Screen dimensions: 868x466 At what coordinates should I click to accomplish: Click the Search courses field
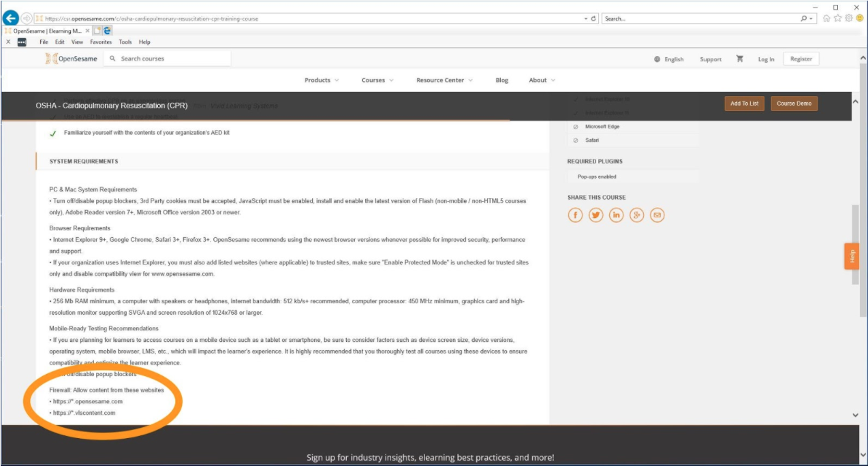click(x=174, y=59)
